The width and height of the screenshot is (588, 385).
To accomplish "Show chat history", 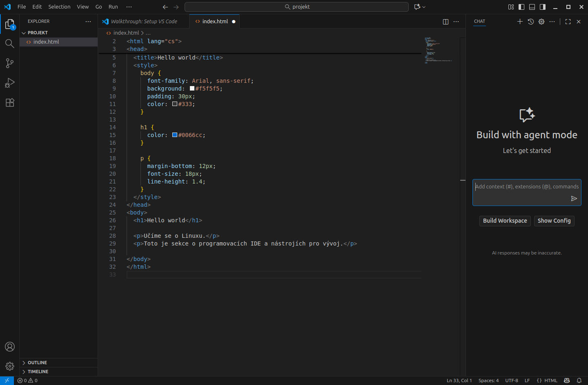I will point(530,22).
